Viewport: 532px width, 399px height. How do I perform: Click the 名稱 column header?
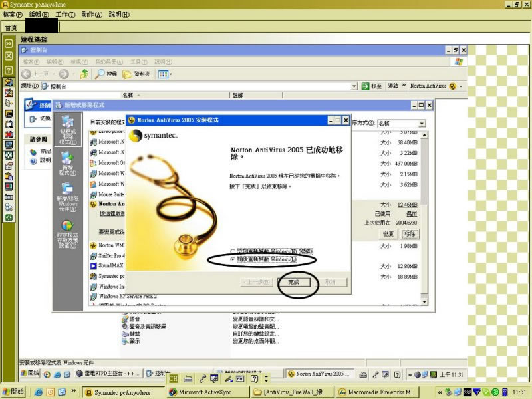pos(175,95)
